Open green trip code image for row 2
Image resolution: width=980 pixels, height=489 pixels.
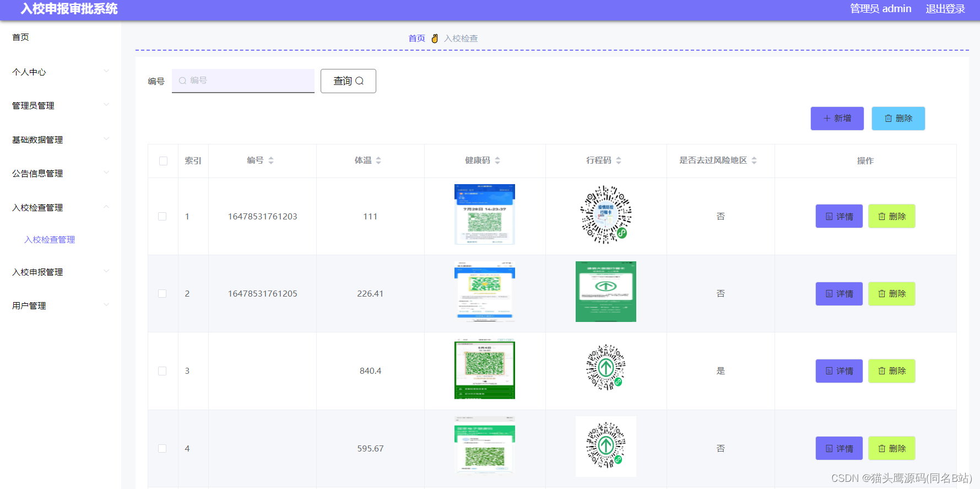click(x=606, y=292)
